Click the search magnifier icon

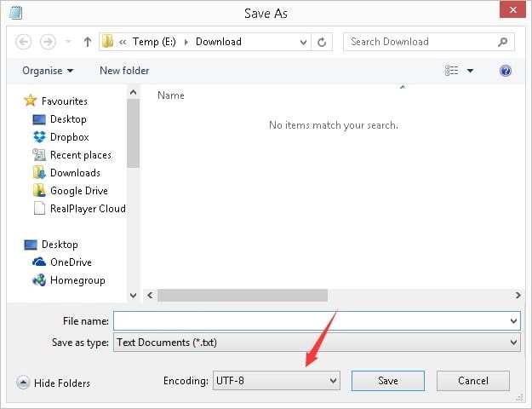(503, 42)
